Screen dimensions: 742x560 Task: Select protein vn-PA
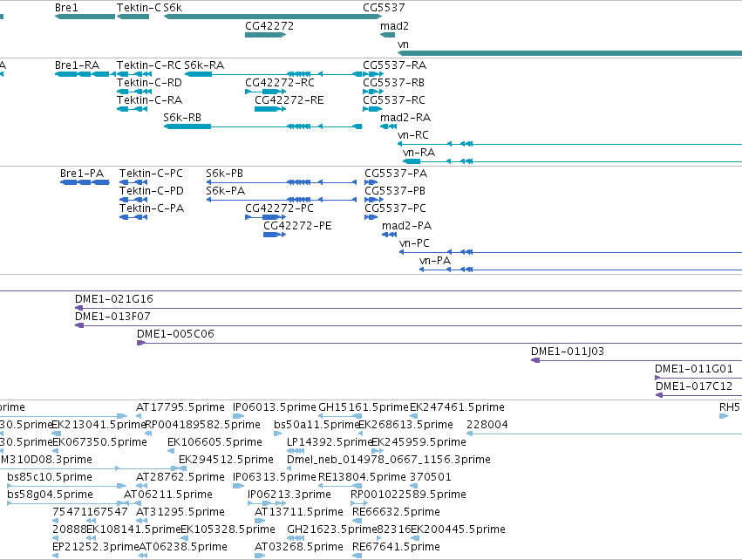[x=581, y=270]
